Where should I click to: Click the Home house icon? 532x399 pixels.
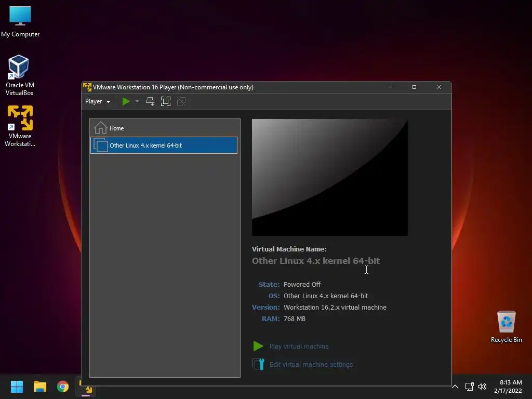[100, 128]
